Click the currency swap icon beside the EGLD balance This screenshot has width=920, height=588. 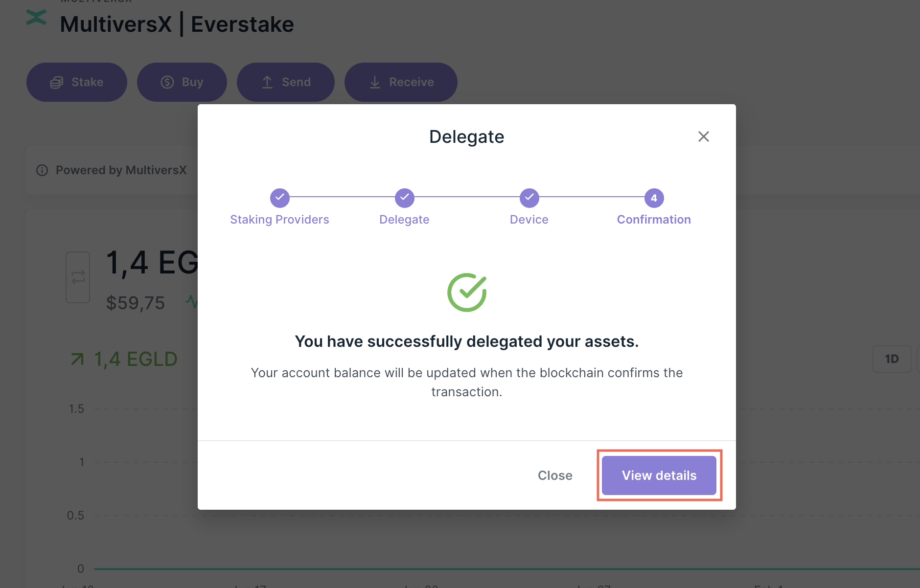click(77, 277)
